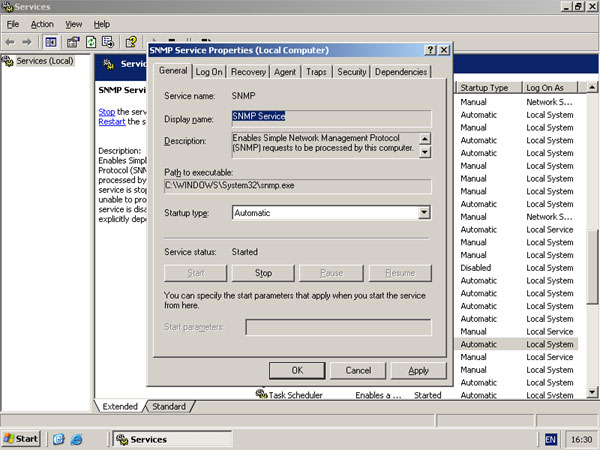Screen dimensions: 600x450
Task: Click the Disabled startup type entry
Action: click(x=476, y=267)
